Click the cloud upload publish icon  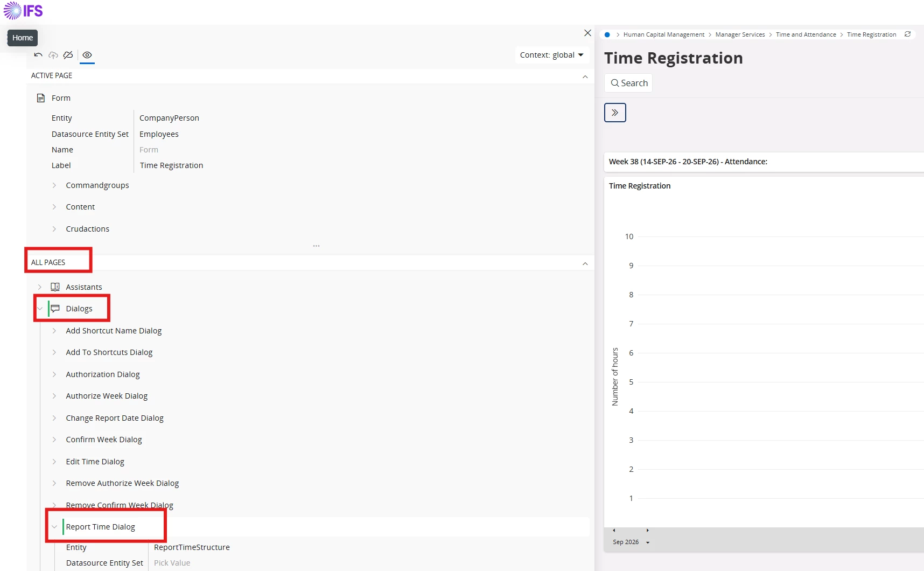pyautogui.click(x=53, y=55)
